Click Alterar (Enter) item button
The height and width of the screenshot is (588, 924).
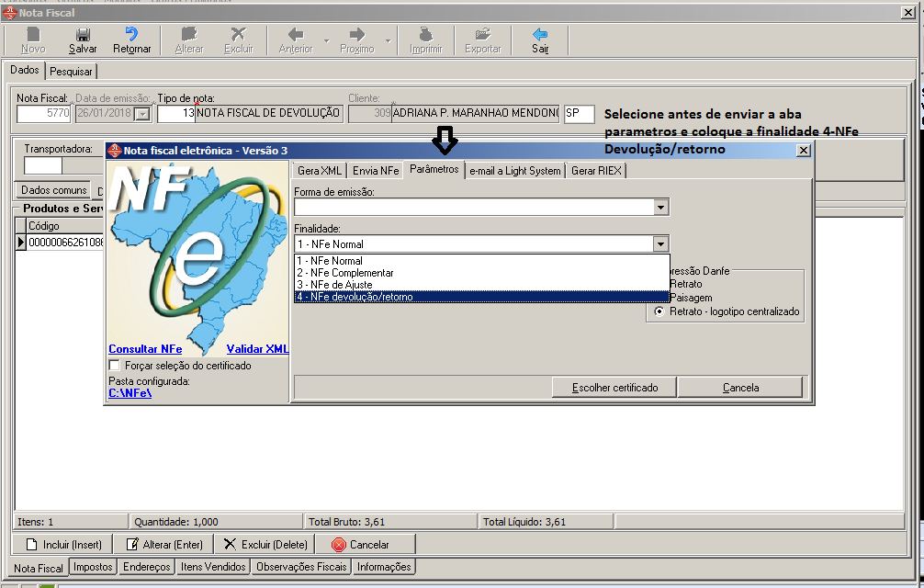tap(163, 545)
